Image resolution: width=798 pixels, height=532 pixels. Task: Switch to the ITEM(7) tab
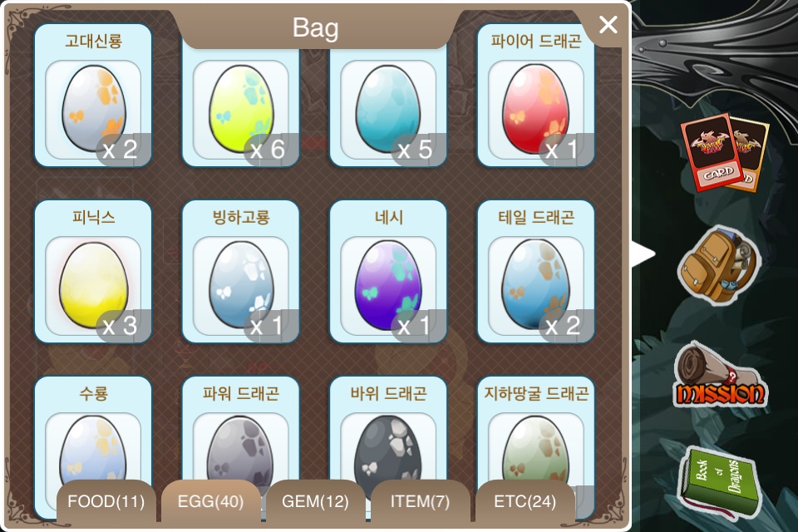click(421, 501)
